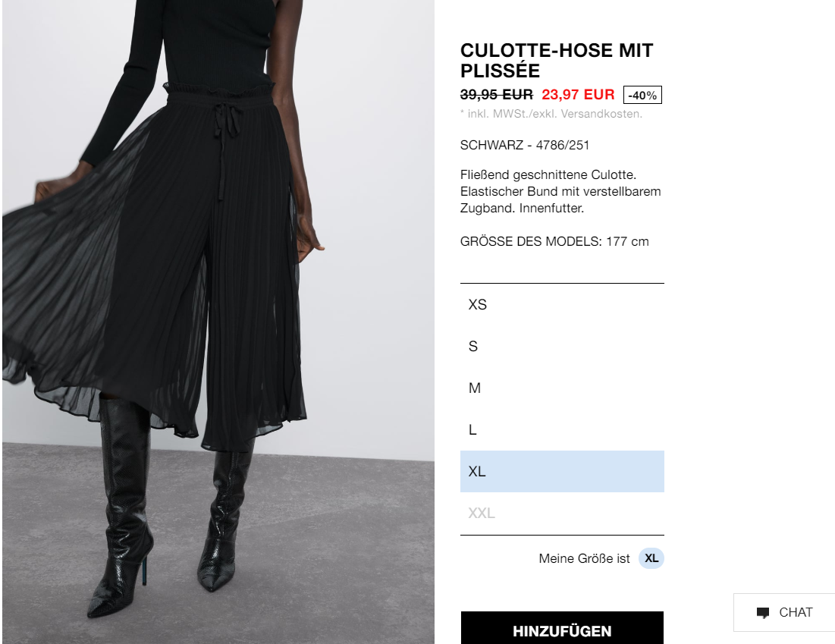The height and width of the screenshot is (644, 835).
Task: Select size XS
Action: coord(562,305)
